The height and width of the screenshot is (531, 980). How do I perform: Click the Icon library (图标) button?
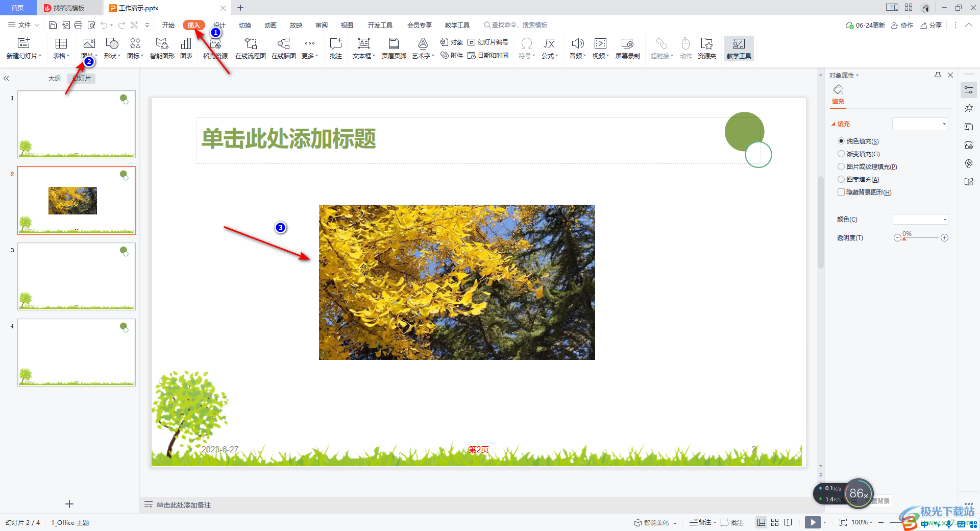135,49
